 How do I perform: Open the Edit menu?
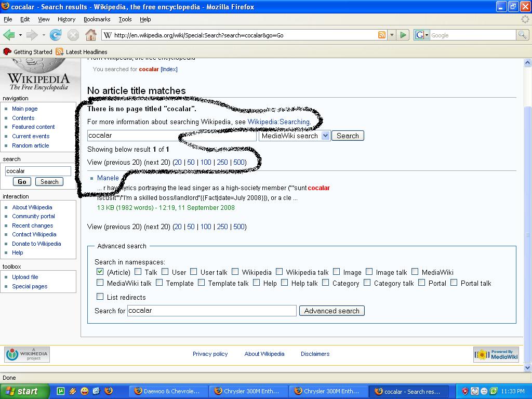click(x=25, y=19)
